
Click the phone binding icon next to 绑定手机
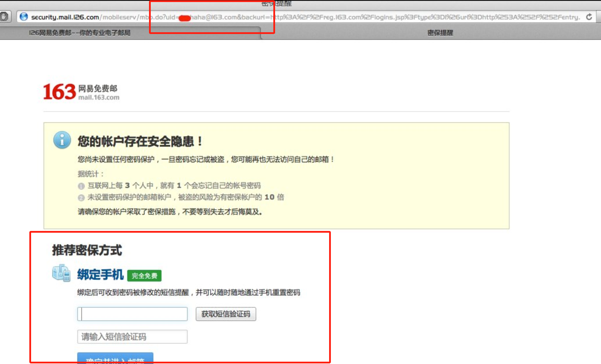pyautogui.click(x=61, y=273)
